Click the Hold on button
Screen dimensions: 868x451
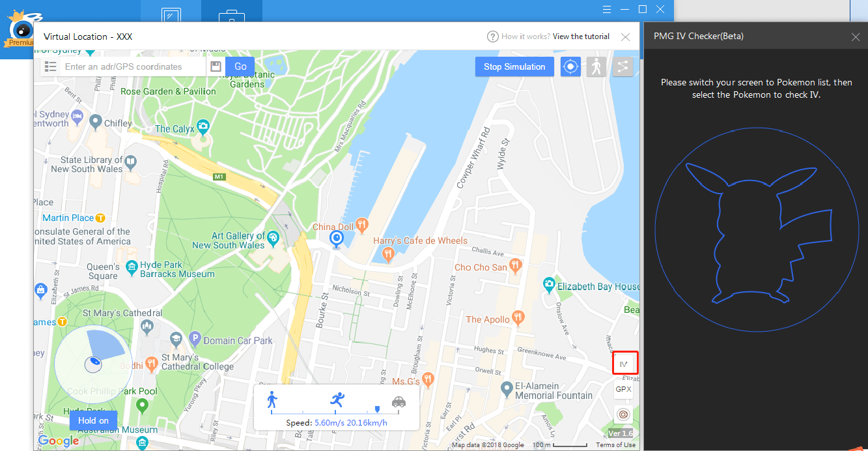tap(93, 420)
